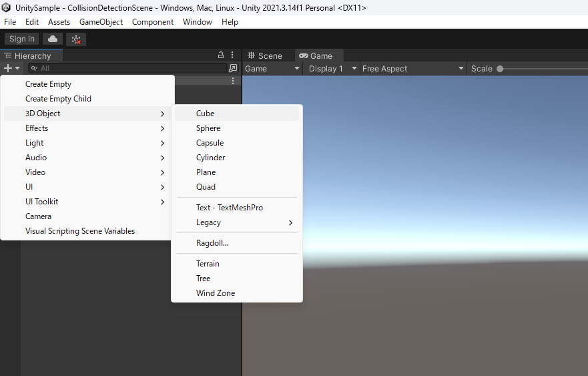Focus the Hierarchy search field
Viewport: 588px width, 376px height.
pos(128,68)
